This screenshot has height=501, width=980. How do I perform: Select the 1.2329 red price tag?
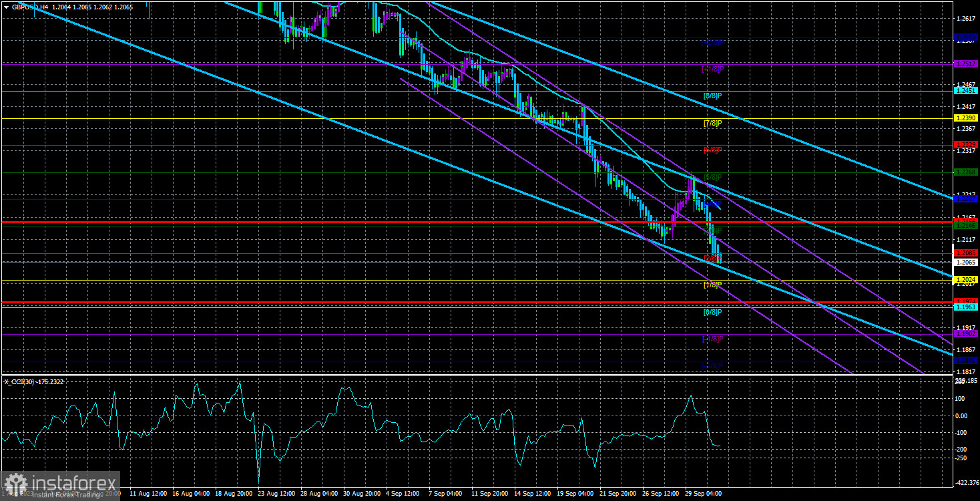[x=966, y=145]
